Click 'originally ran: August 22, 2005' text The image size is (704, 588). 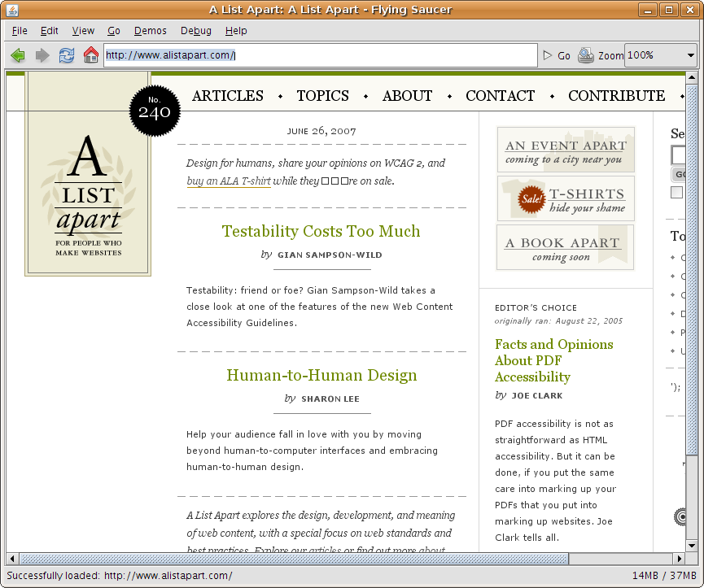coord(558,320)
